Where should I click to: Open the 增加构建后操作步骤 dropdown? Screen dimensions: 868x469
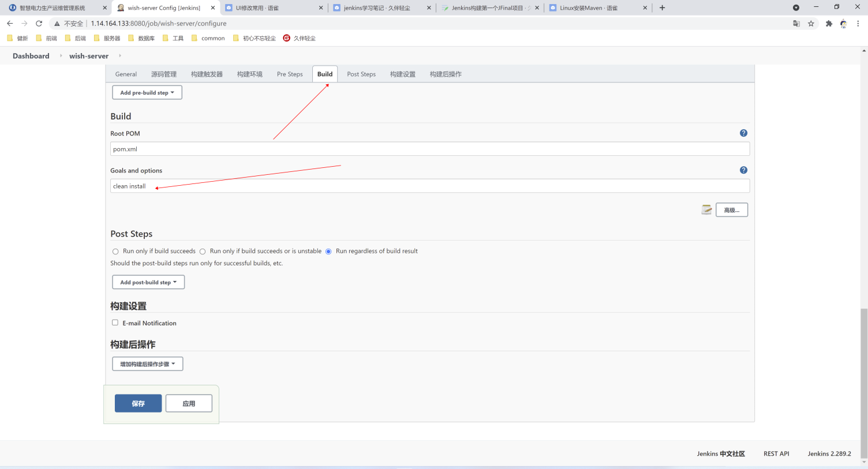click(x=147, y=364)
